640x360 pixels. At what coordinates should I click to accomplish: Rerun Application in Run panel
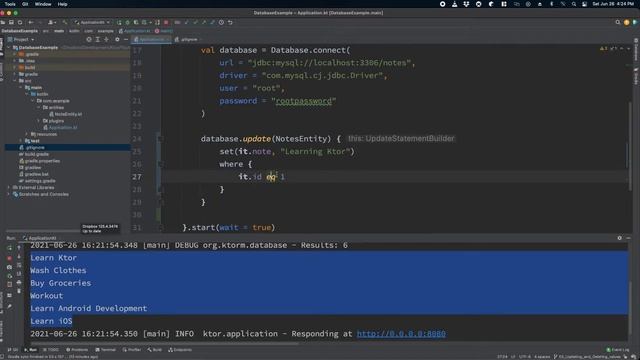point(10,248)
